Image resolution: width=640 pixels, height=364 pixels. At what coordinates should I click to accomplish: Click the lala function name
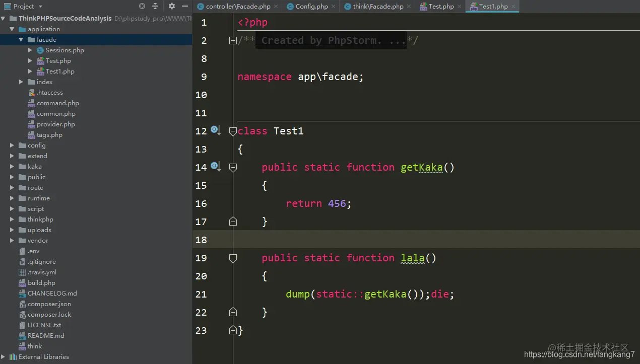[x=413, y=258]
